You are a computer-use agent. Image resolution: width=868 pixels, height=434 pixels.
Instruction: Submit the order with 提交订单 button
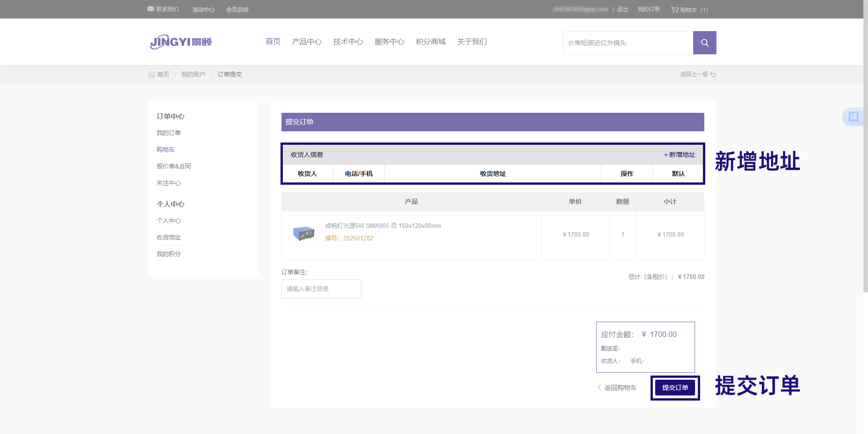675,388
